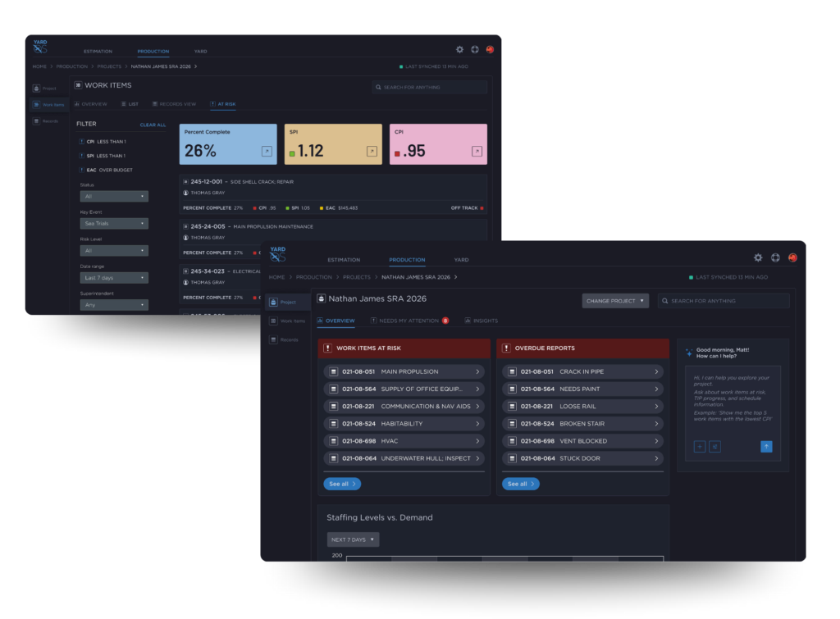Open expand arrow on the SPI card
This screenshot has width=840, height=619.
[x=372, y=151]
